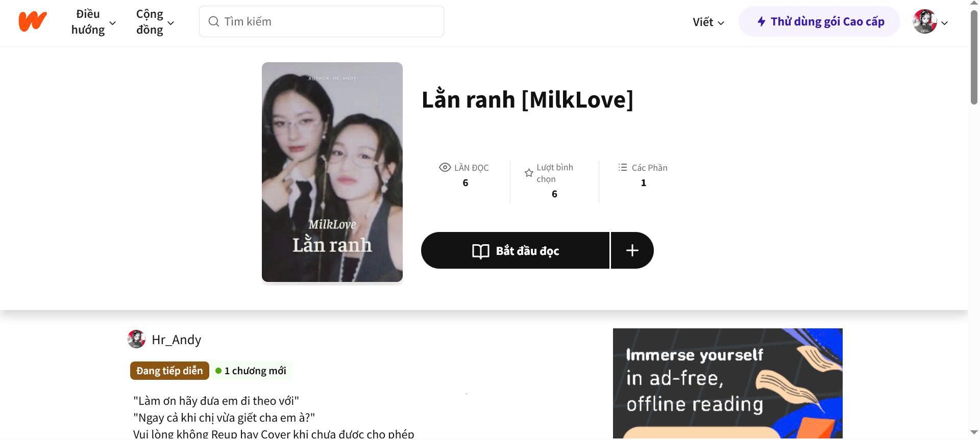Screen dimensions: 980x440
Task: Click the plus add-to-library button
Action: tap(632, 250)
